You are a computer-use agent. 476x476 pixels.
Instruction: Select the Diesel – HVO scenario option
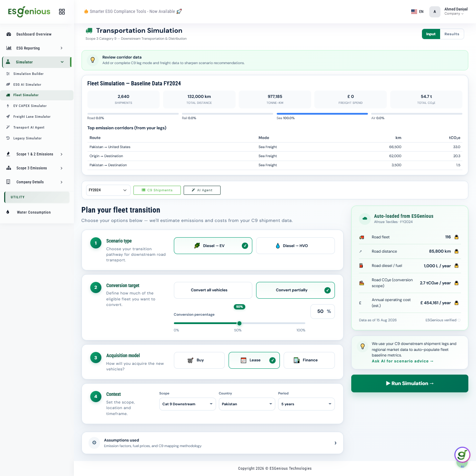pyautogui.click(x=295, y=246)
